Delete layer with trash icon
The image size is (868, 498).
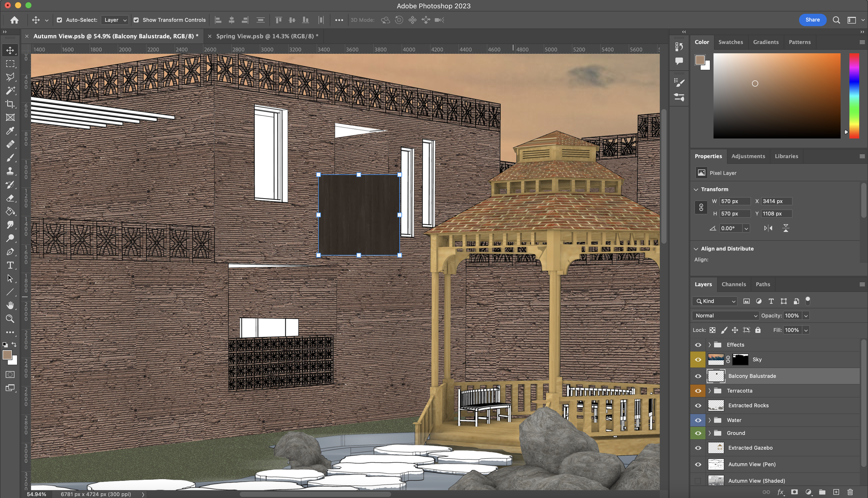point(850,492)
